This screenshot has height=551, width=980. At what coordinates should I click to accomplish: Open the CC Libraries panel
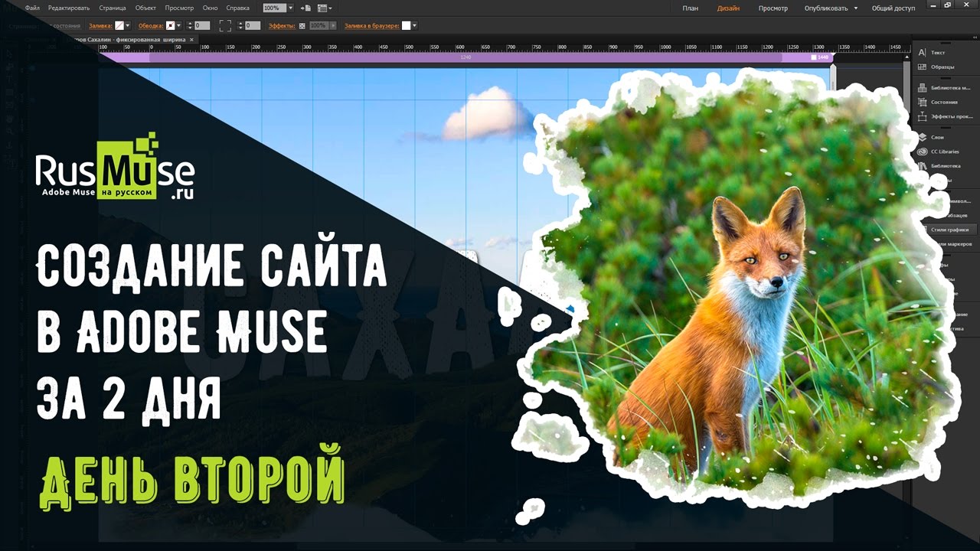pyautogui.click(x=938, y=152)
